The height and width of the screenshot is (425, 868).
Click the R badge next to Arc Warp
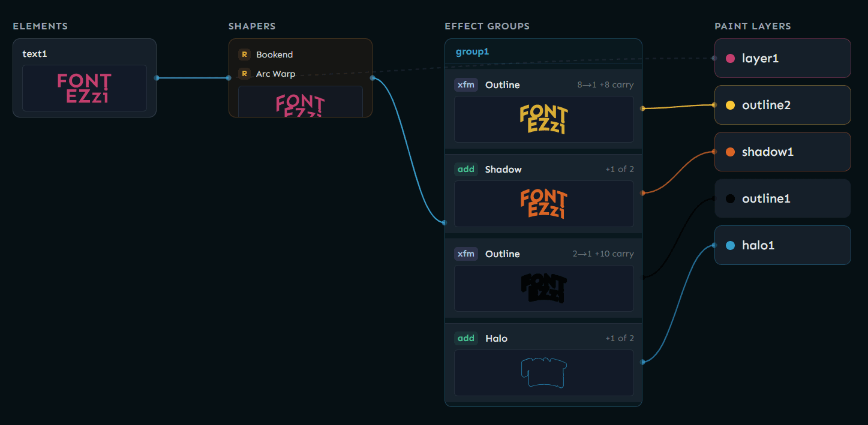pyautogui.click(x=244, y=74)
